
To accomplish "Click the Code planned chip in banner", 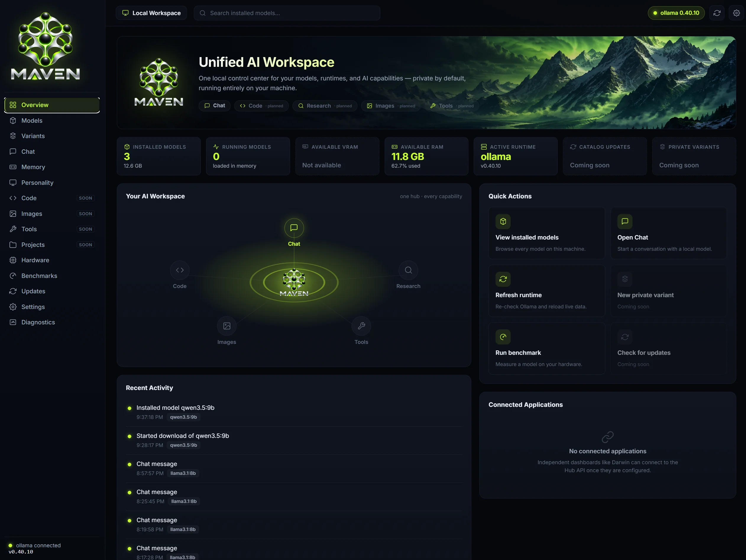I will tap(261, 106).
